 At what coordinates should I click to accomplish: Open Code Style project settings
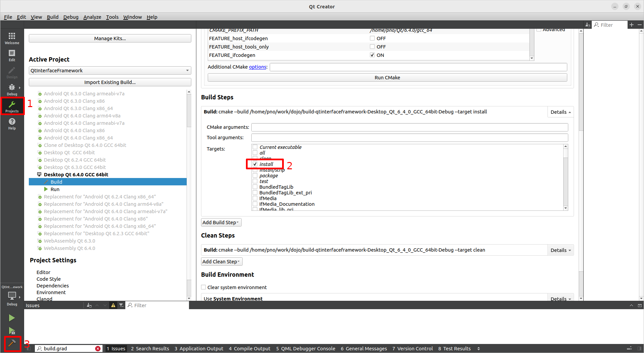pyautogui.click(x=49, y=279)
